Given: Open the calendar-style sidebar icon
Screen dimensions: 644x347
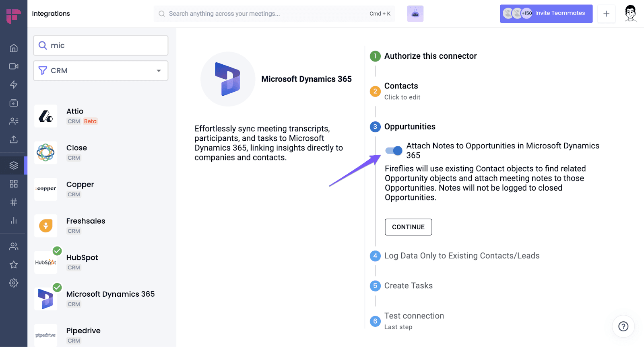Looking at the screenshot, I should 14,103.
